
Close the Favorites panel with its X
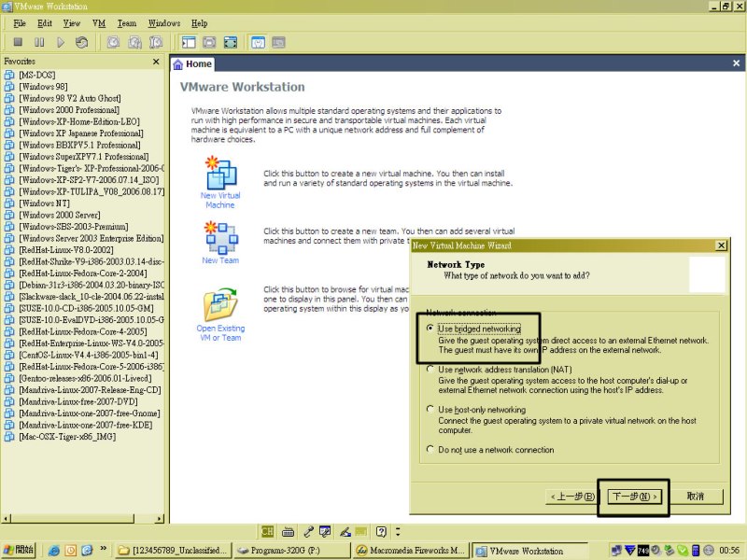coord(156,62)
